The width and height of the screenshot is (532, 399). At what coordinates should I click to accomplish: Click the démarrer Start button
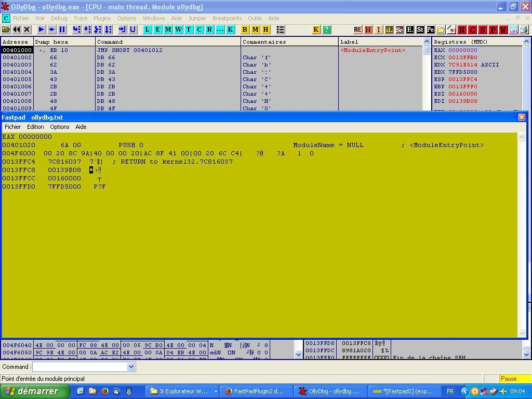coord(35,391)
